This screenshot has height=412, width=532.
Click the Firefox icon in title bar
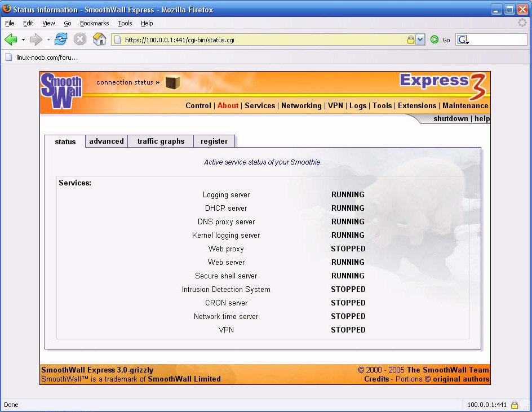click(x=6, y=9)
